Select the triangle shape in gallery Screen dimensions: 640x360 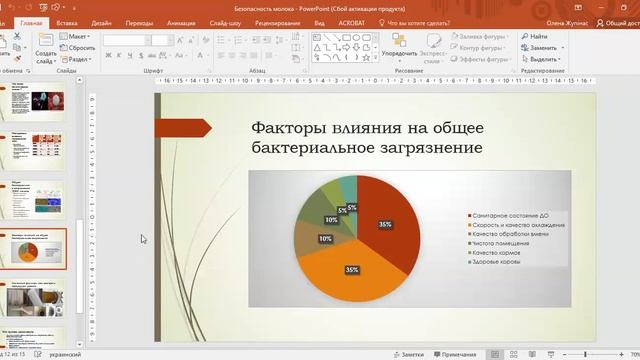(317, 48)
